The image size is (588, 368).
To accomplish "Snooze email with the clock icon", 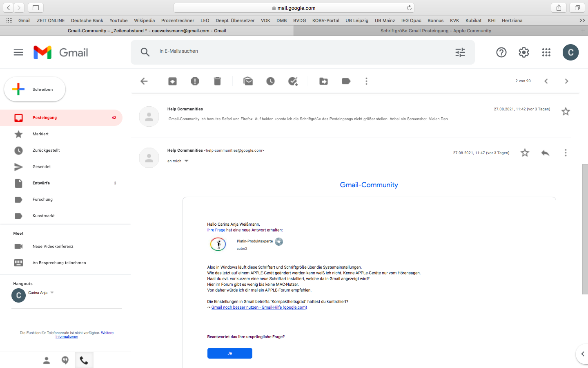I will [270, 81].
